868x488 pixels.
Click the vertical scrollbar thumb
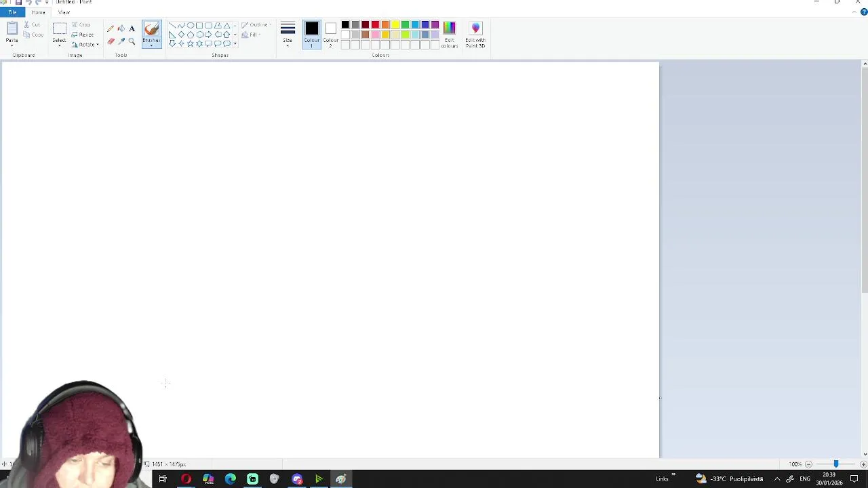tap(865, 180)
